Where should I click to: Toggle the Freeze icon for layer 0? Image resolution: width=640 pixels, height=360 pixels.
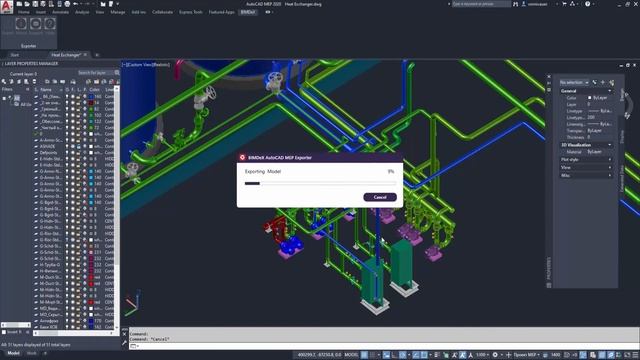pyautogui.click(x=73, y=134)
